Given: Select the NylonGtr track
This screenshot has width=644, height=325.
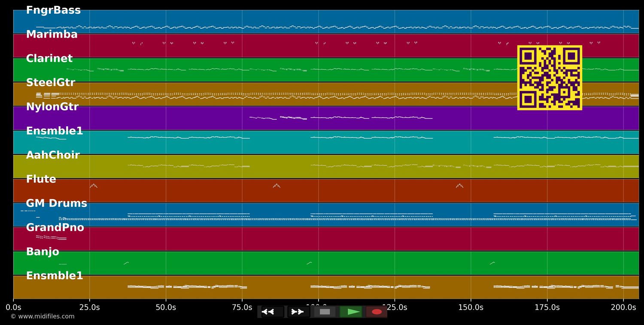Looking at the screenshot, I should tap(52, 106).
